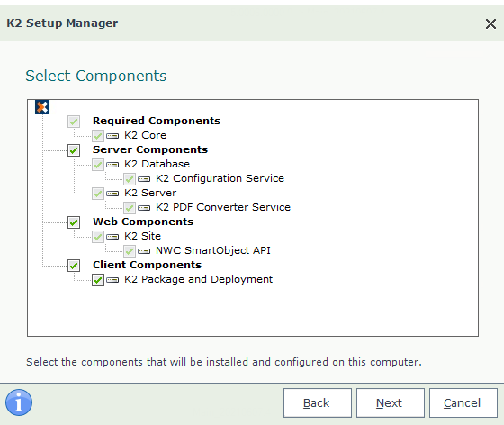Click the blue information icon
The height and width of the screenshot is (425, 504).
point(19,402)
